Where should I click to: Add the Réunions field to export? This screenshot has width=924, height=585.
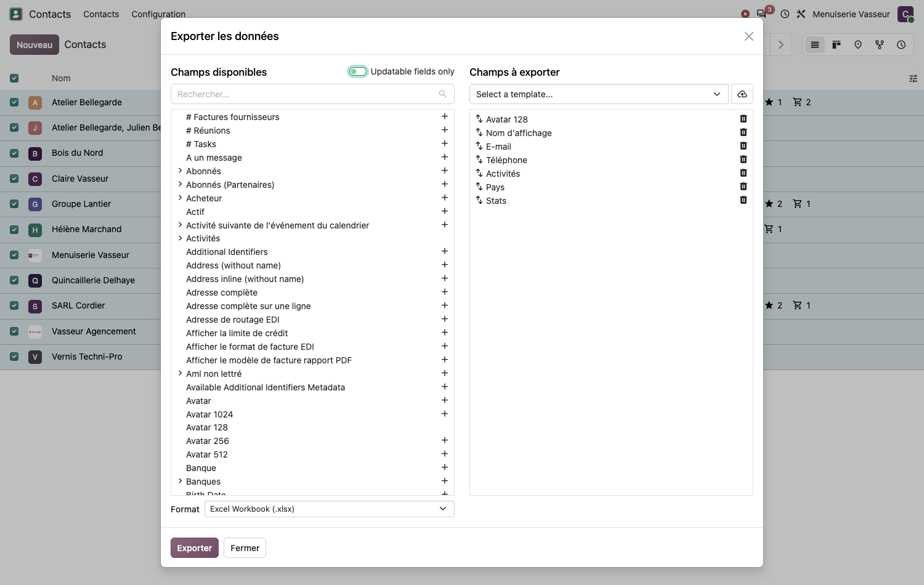click(444, 130)
